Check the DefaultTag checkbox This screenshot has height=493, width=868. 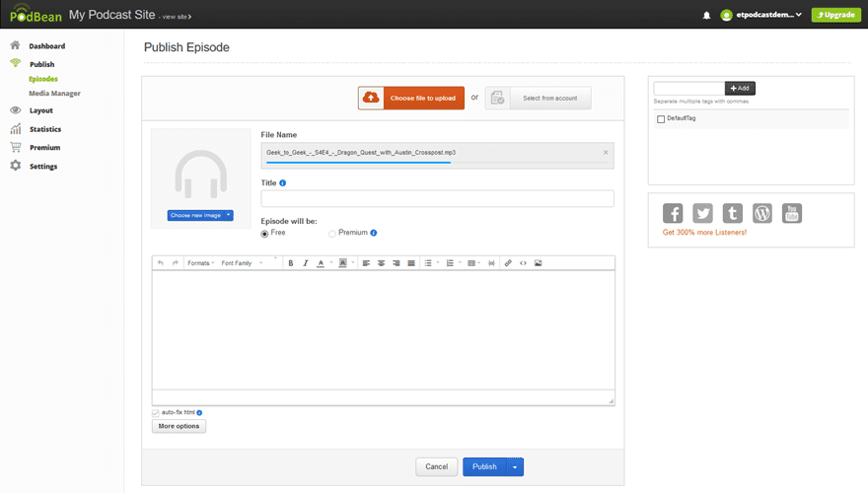point(661,119)
